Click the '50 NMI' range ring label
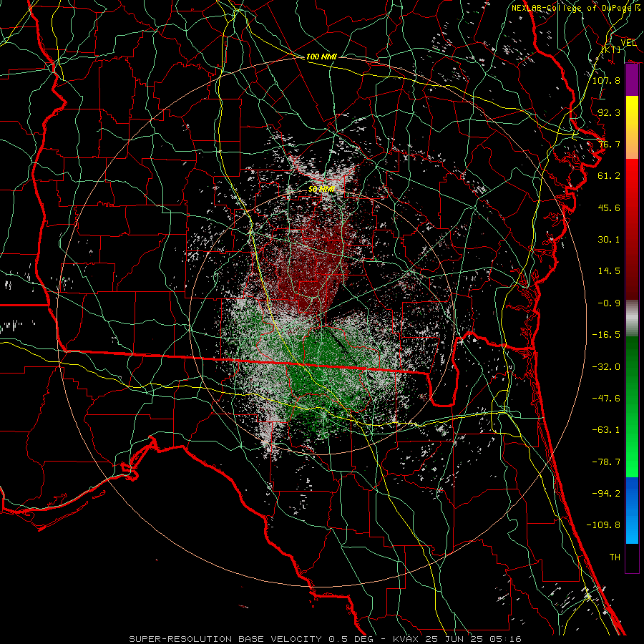 (321, 190)
